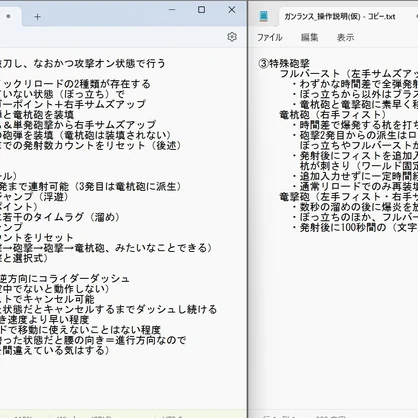Image resolution: width=418 pixels, height=418 pixels.
Task: Click line 発射数カウントをリセット(後述)
Action: (90, 145)
